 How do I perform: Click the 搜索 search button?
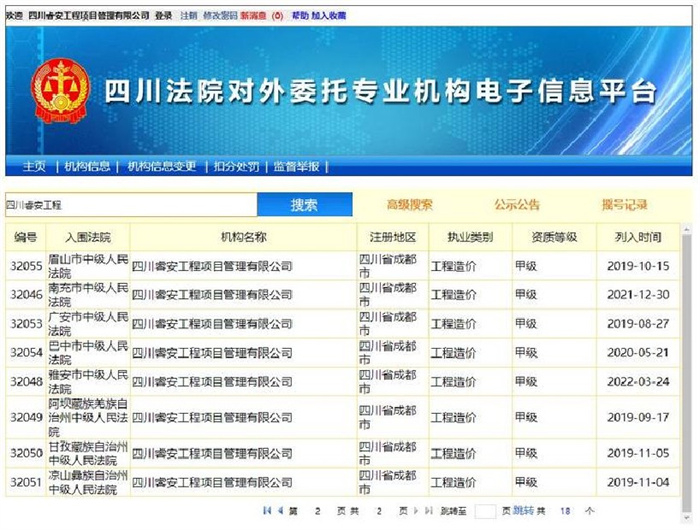pos(304,205)
